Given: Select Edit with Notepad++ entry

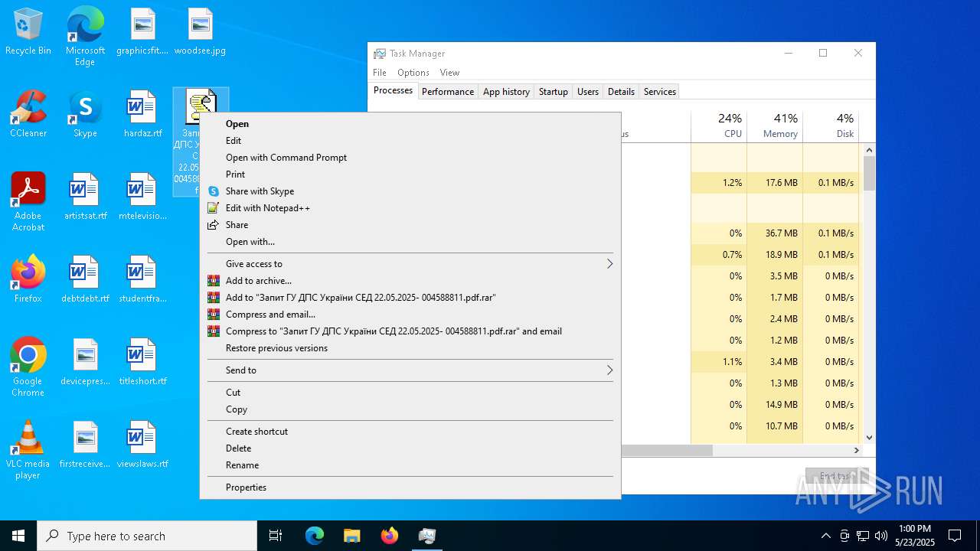Looking at the screenshot, I should (410, 208).
